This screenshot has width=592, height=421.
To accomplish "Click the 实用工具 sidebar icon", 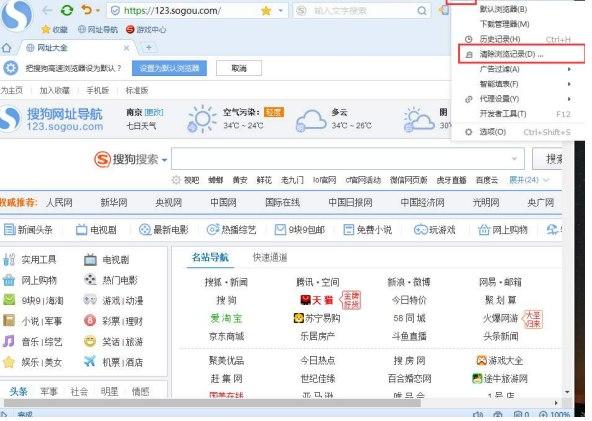I will (9, 259).
